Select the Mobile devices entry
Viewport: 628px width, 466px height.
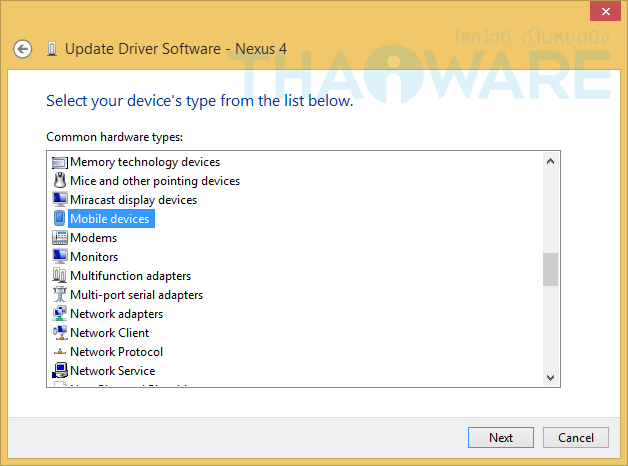pos(109,219)
